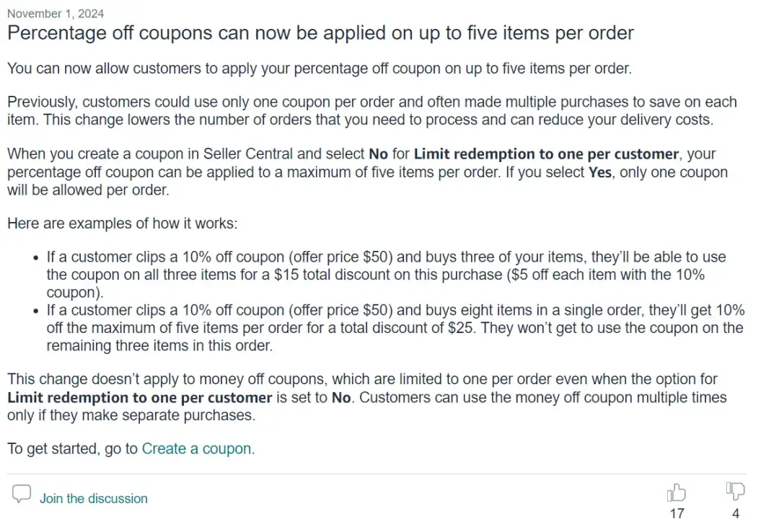This screenshot has width=779, height=532.
Task: Click the bullet about buying three items
Action: [x=386, y=275]
